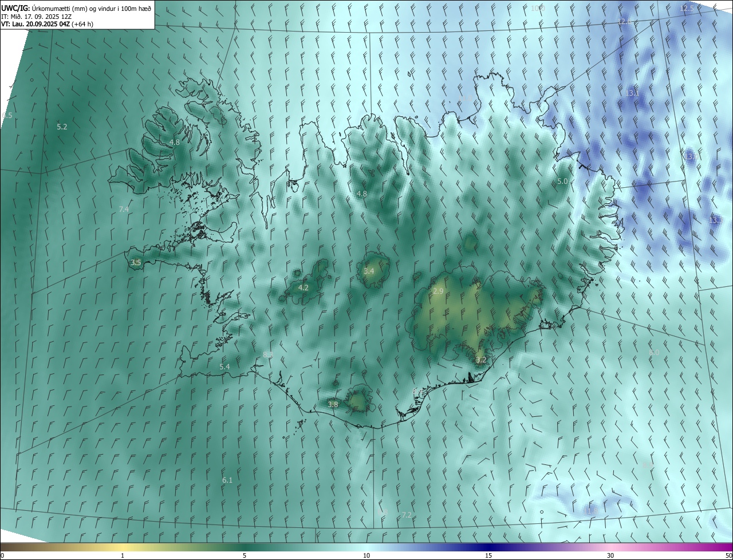Click the 5.2 precipitable water value
The height and width of the screenshot is (560, 733).
(62, 127)
